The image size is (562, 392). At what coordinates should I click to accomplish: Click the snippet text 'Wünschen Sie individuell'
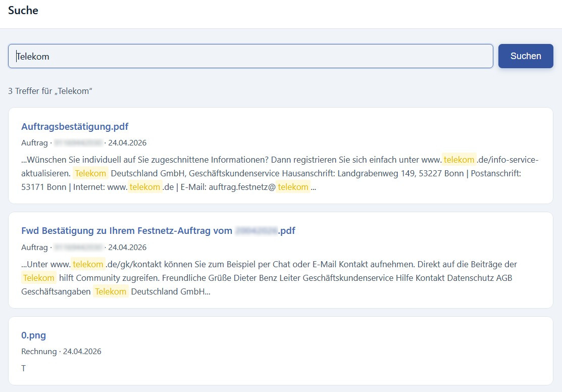74,160
